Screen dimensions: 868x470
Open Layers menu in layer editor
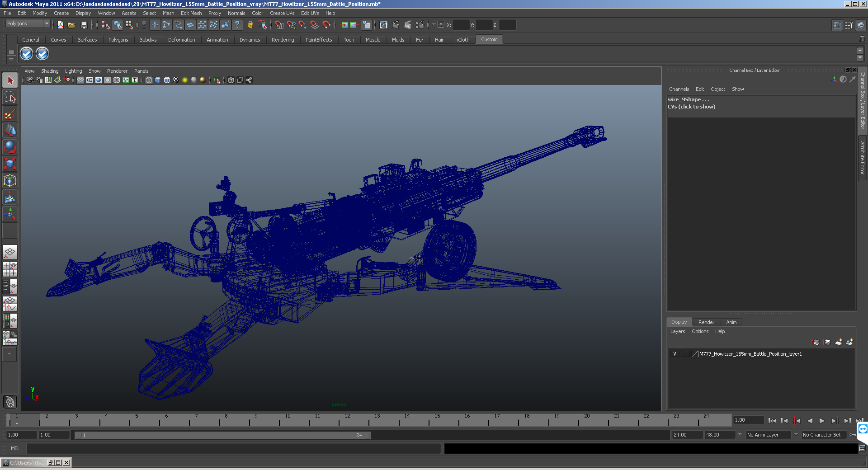coord(677,331)
